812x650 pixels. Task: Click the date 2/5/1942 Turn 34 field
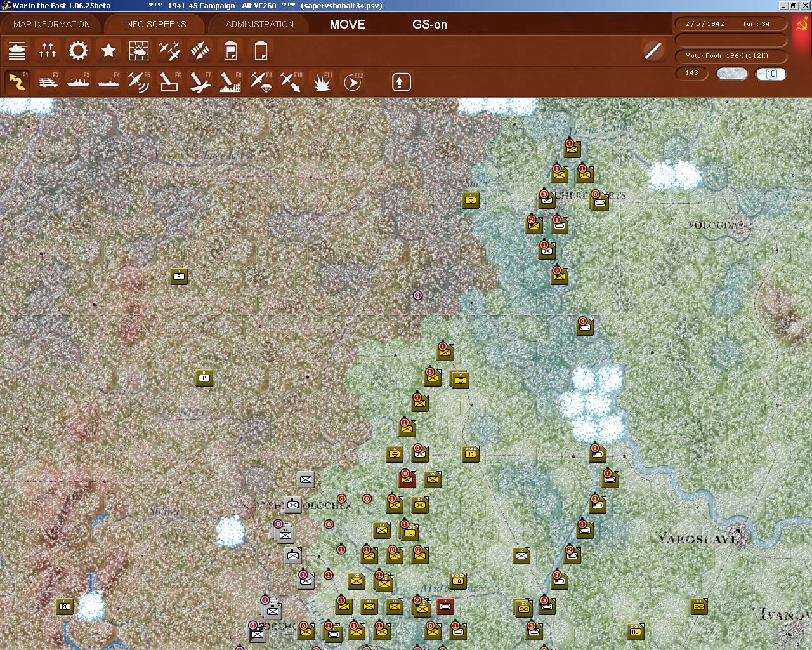coord(731,23)
